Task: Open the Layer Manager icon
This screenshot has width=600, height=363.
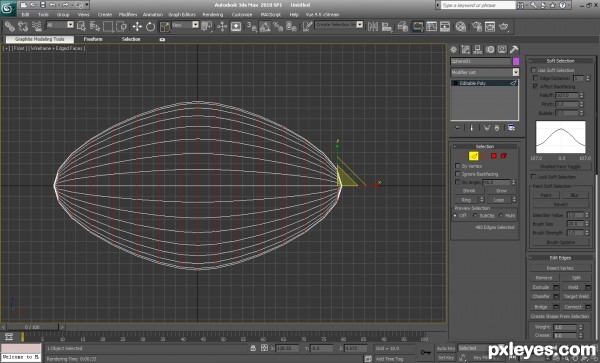Action: [402, 26]
